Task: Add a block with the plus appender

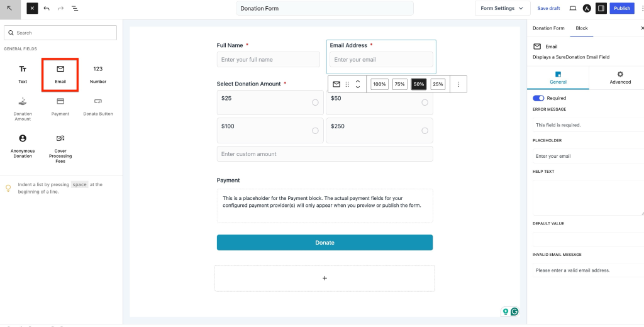Action: click(x=325, y=278)
